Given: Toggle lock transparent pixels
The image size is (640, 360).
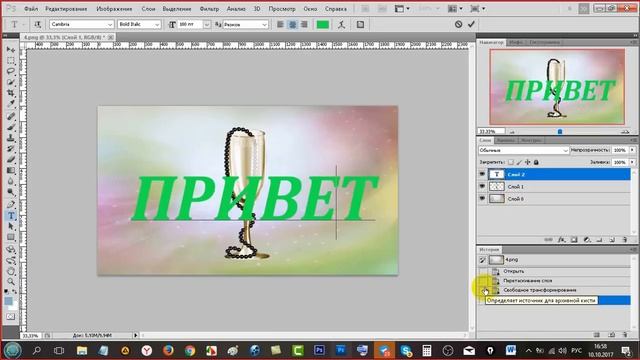Looking at the screenshot, I should click(511, 162).
